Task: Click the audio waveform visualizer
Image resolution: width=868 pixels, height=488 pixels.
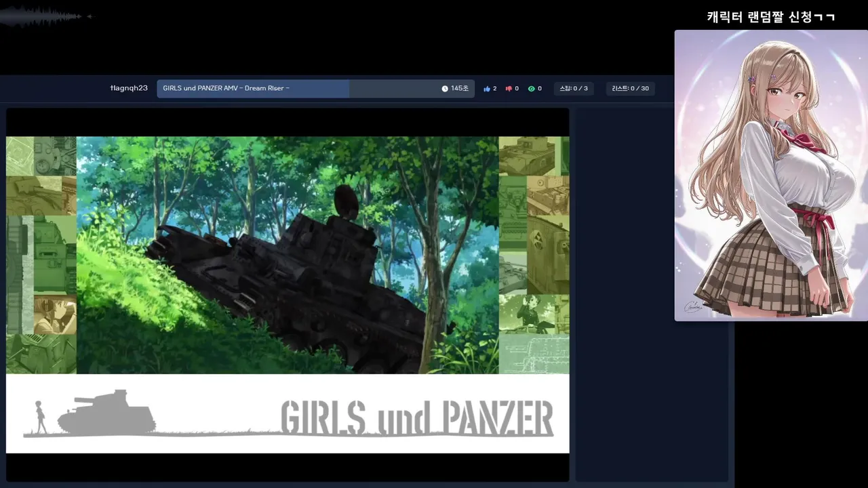Action: click(46, 16)
